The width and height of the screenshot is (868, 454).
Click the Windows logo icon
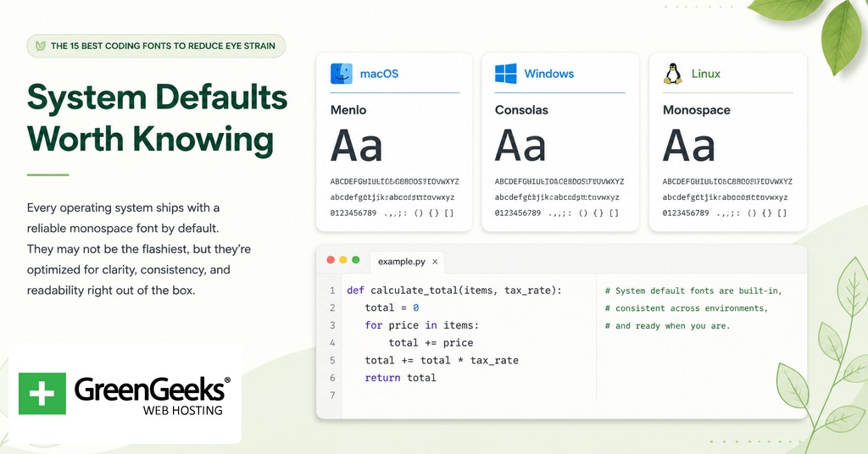pos(505,74)
